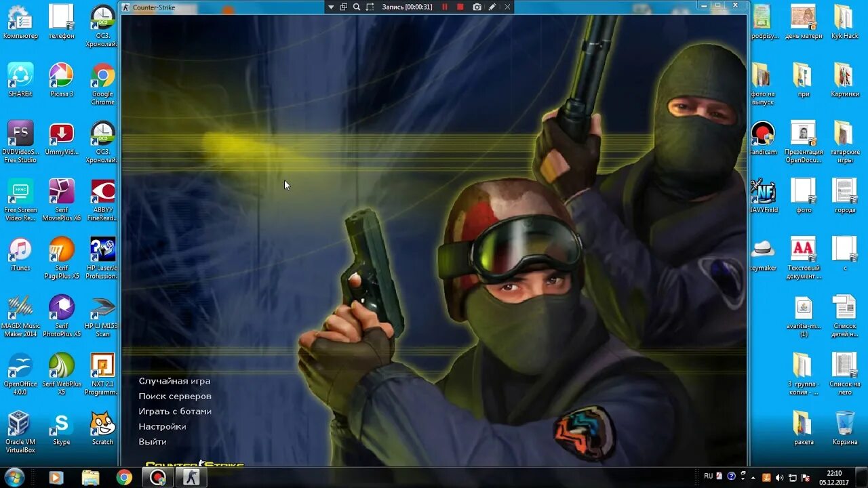Screen dimensions: 868x488
Task: Launch OpenOffice 4.0.0
Action: pos(20,374)
